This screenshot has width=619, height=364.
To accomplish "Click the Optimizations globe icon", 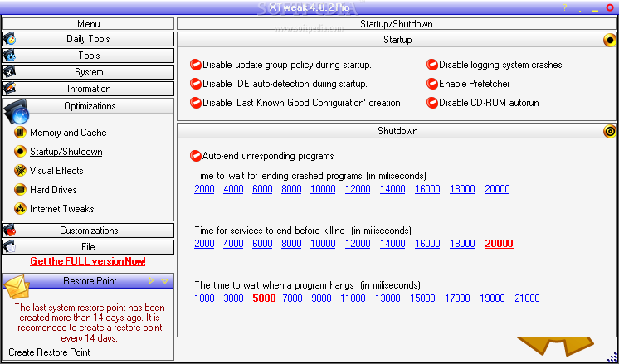I will [17, 112].
